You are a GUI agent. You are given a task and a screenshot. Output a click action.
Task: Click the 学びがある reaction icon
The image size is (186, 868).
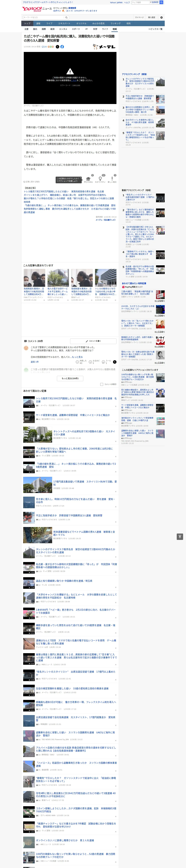[88, 179]
